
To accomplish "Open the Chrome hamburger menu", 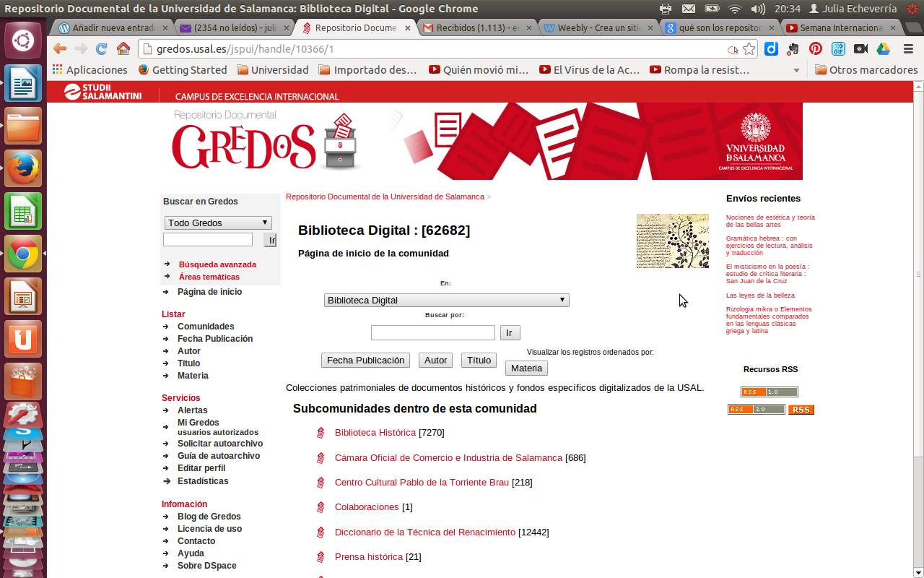I will click(x=908, y=49).
